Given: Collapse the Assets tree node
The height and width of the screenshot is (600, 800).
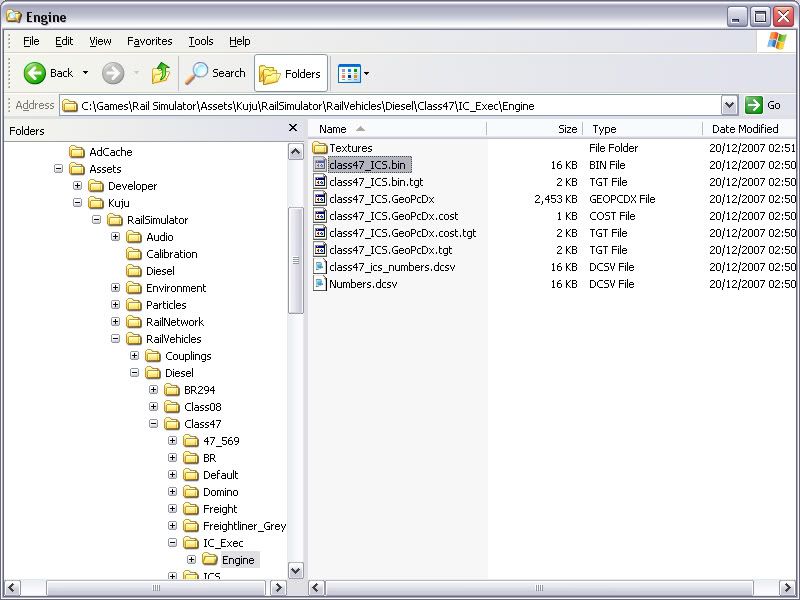Looking at the screenshot, I should point(58,168).
